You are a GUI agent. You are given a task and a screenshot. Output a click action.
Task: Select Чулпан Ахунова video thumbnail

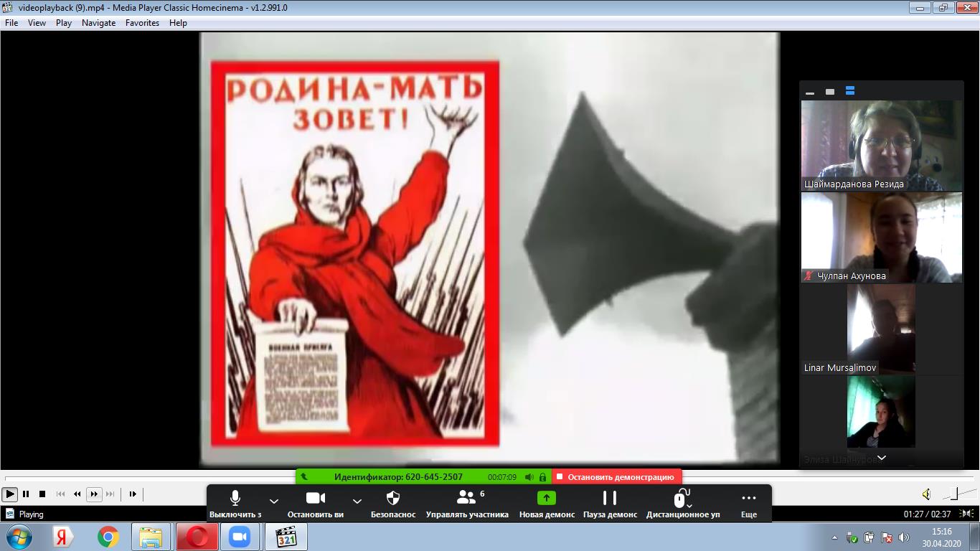tap(881, 237)
